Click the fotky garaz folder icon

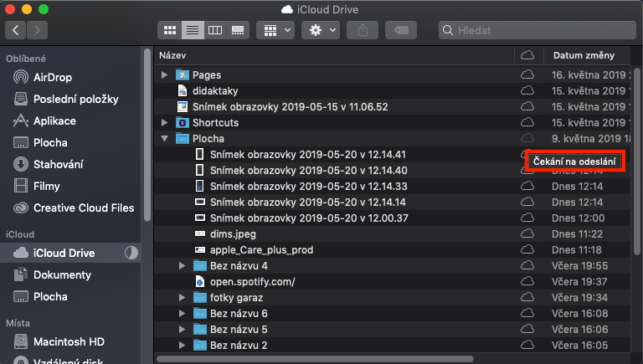pos(200,298)
